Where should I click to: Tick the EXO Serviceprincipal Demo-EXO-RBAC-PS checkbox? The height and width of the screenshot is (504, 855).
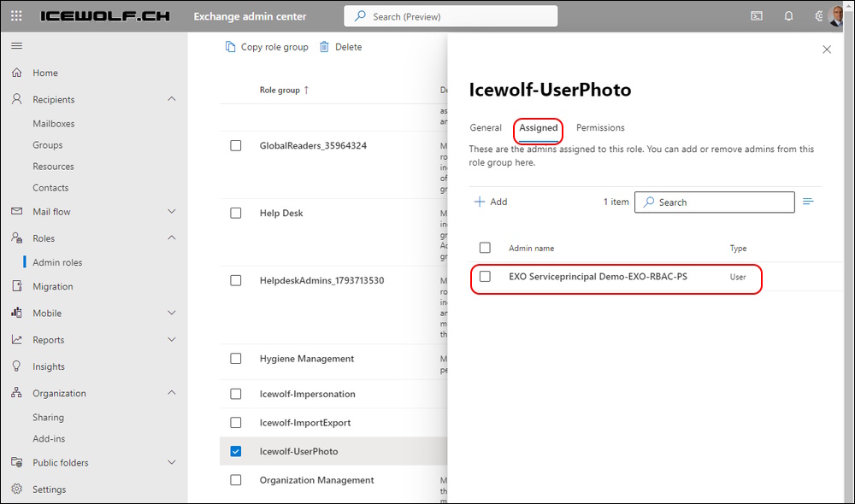point(485,276)
